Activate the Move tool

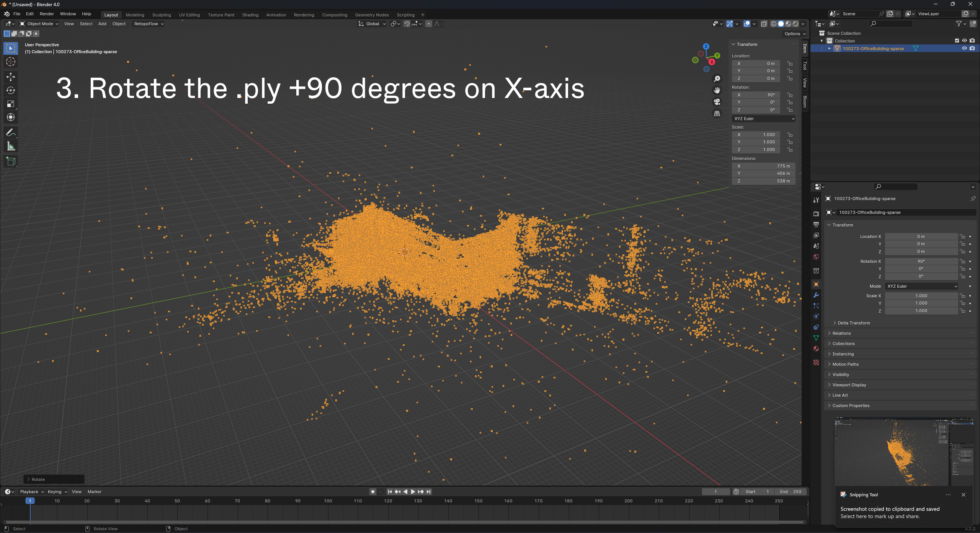click(11, 77)
